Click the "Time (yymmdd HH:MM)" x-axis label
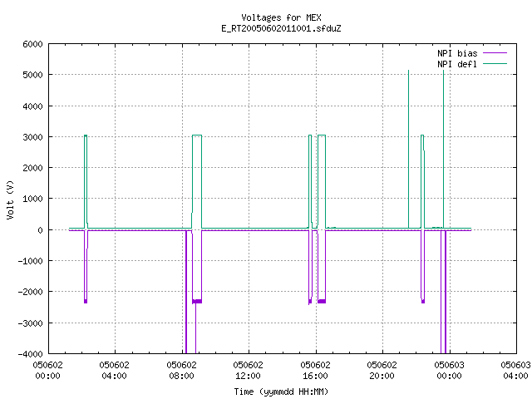 pyautogui.click(x=281, y=392)
